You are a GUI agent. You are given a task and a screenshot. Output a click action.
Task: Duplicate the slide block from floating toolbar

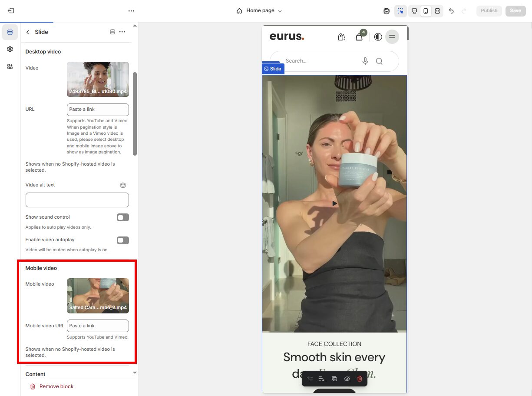coord(334,379)
